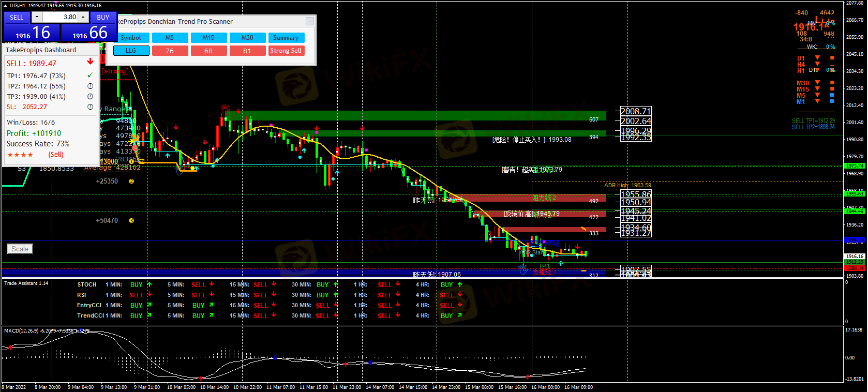868x392 pixels.
Task: Click the clock icon beside TP3: 1939.00
Action: point(90,97)
